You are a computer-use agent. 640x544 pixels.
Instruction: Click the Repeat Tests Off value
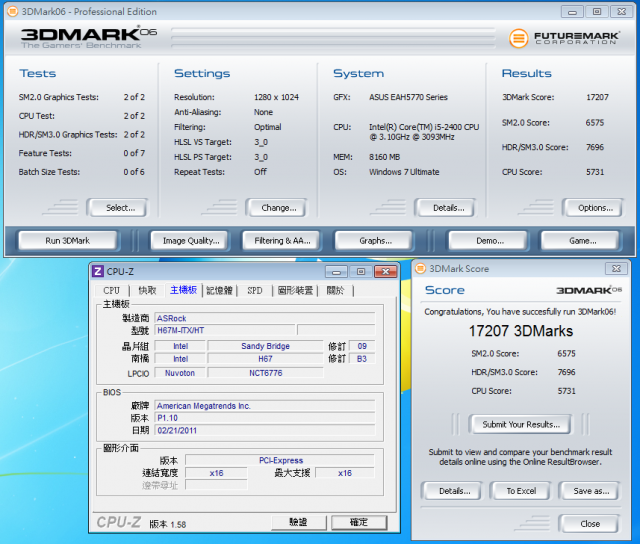tap(260, 172)
